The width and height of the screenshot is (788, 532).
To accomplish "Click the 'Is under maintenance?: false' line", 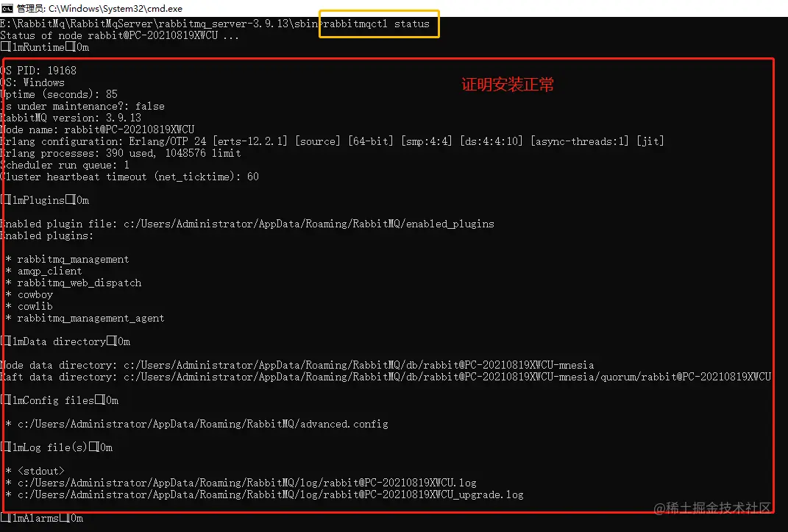I will 82,106.
